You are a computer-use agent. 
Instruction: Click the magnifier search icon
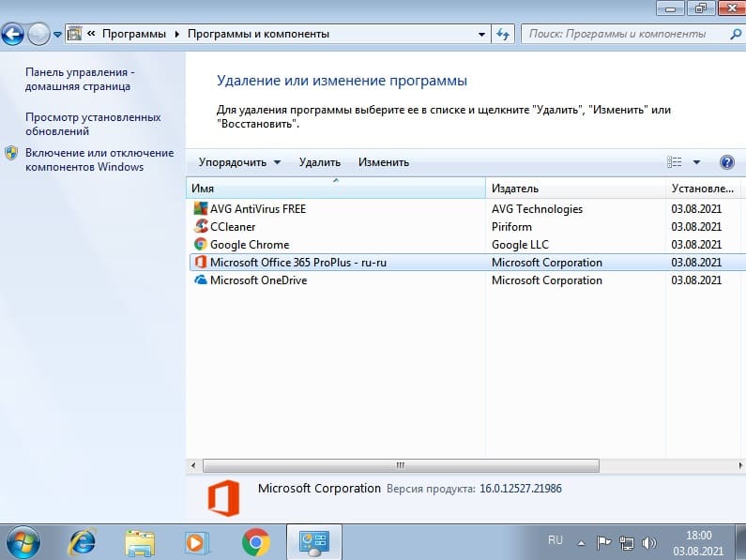736,35
